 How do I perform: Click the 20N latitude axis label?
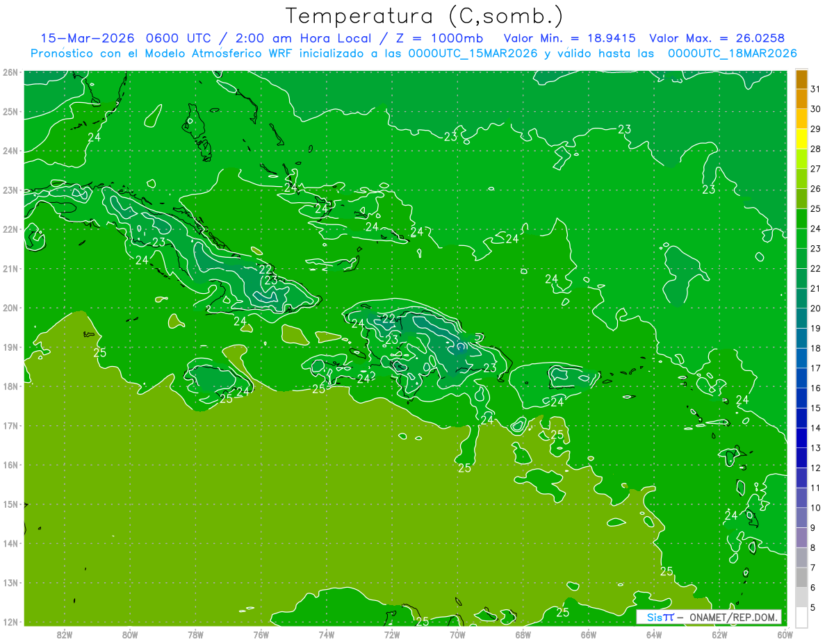(x=10, y=308)
